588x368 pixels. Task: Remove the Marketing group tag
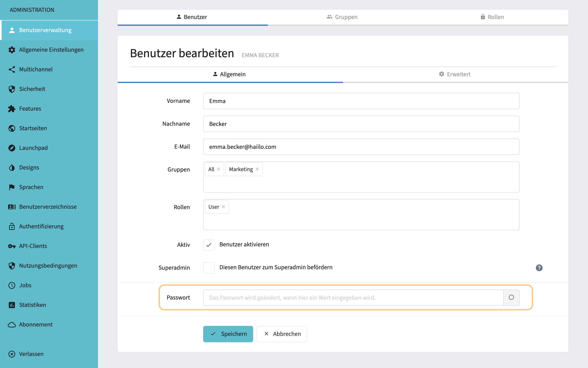257,169
